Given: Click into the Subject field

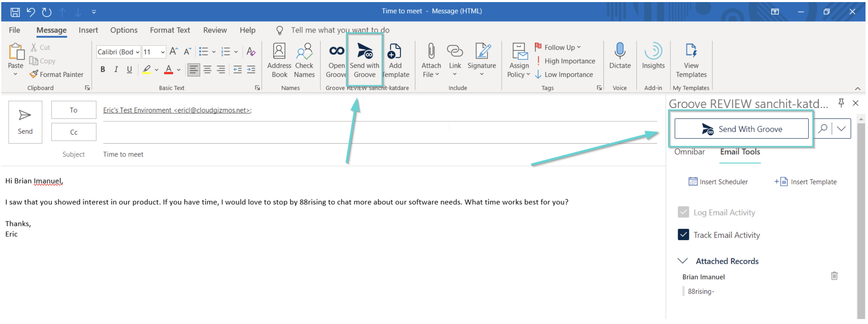Looking at the screenshot, I should click(x=374, y=155).
